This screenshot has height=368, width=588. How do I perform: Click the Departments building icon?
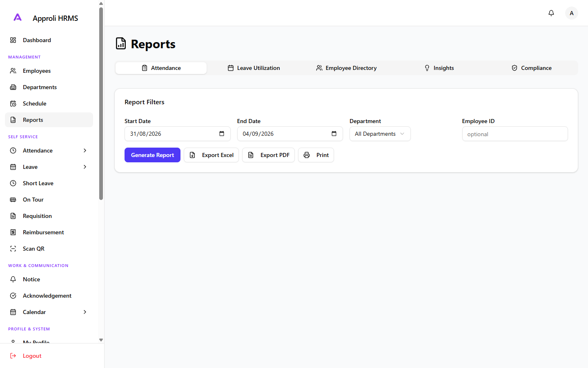point(13,87)
